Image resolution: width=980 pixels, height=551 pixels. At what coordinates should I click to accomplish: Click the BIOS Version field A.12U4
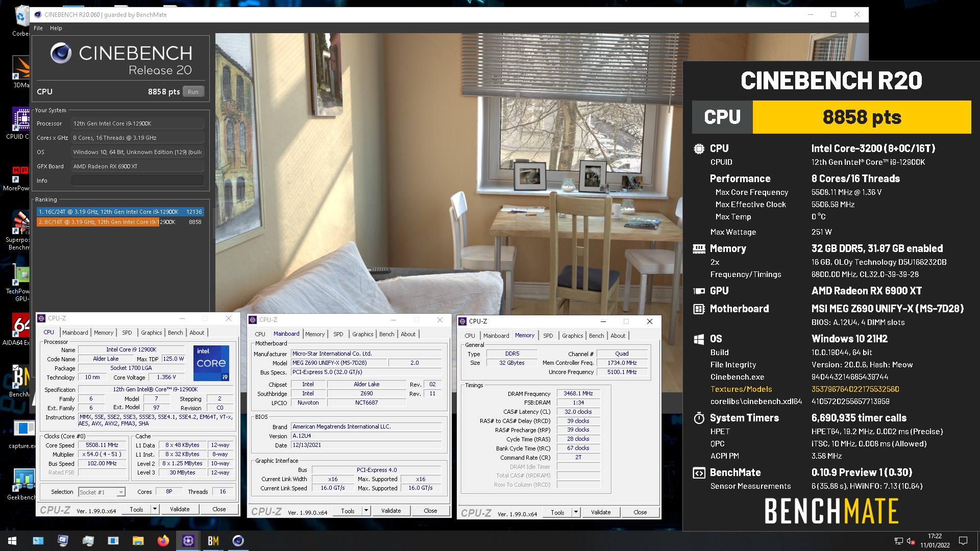[366, 436]
